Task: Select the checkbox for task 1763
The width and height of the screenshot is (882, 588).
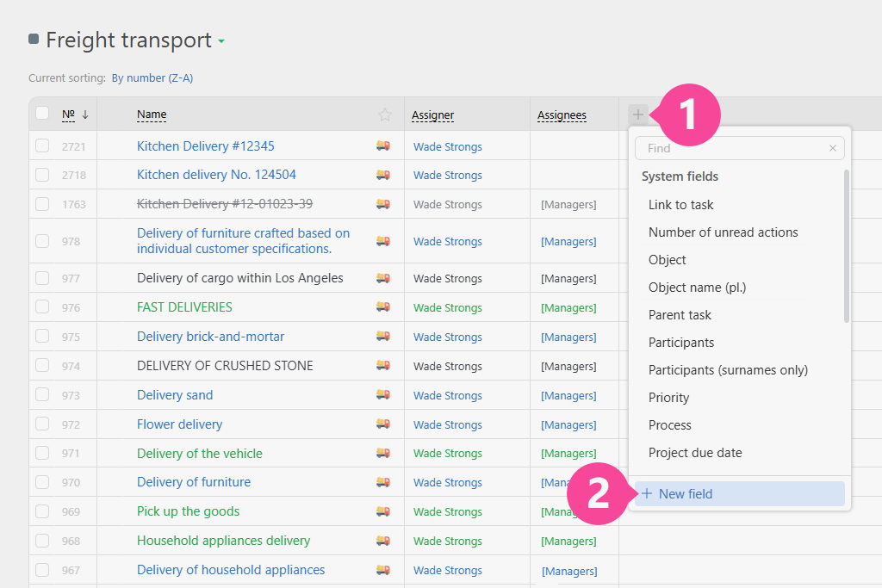Action: (42, 203)
